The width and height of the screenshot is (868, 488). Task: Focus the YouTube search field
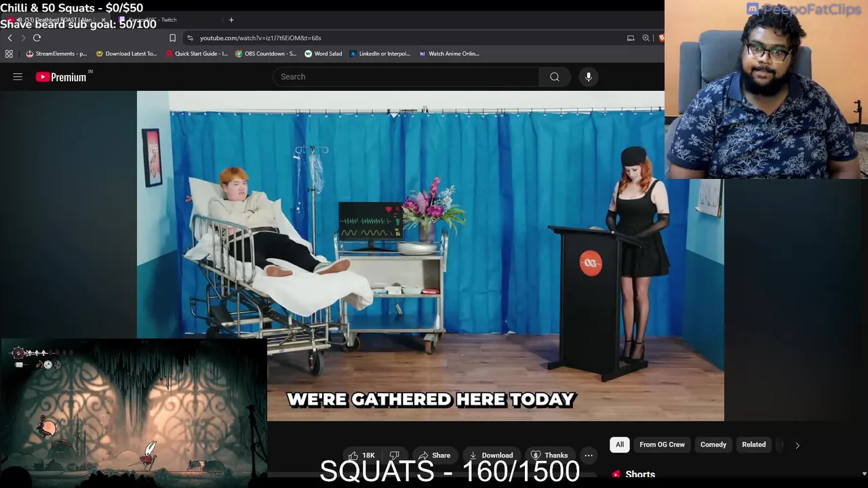(406, 77)
